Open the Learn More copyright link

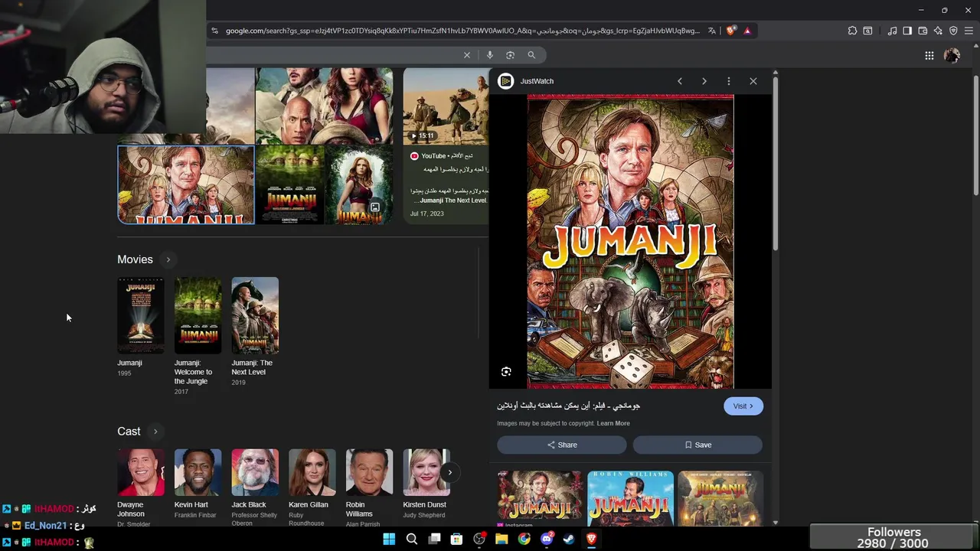613,423
